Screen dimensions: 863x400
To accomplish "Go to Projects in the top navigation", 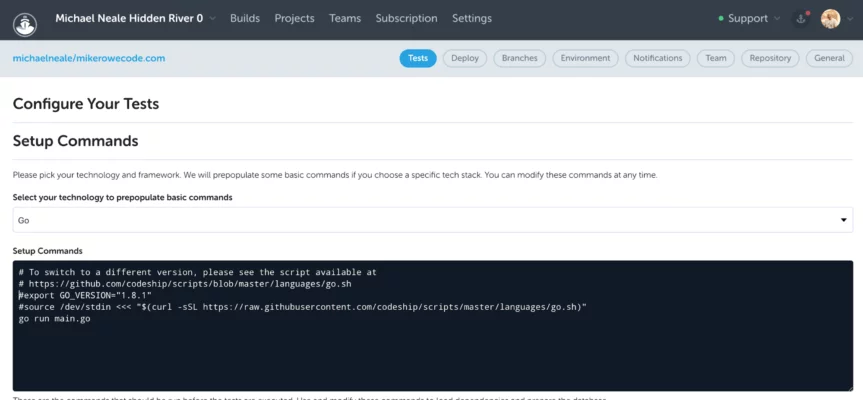I will (294, 18).
